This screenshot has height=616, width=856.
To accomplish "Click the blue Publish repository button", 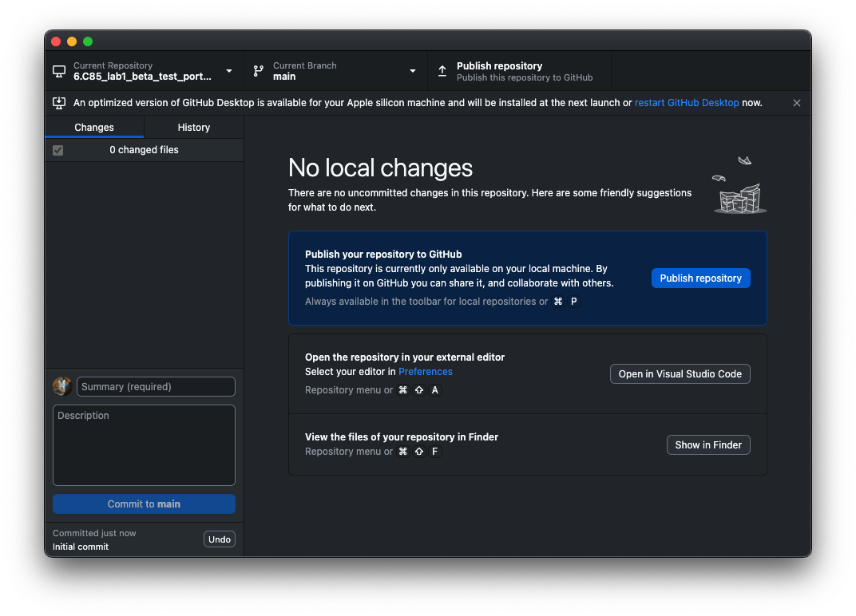I will point(700,278).
